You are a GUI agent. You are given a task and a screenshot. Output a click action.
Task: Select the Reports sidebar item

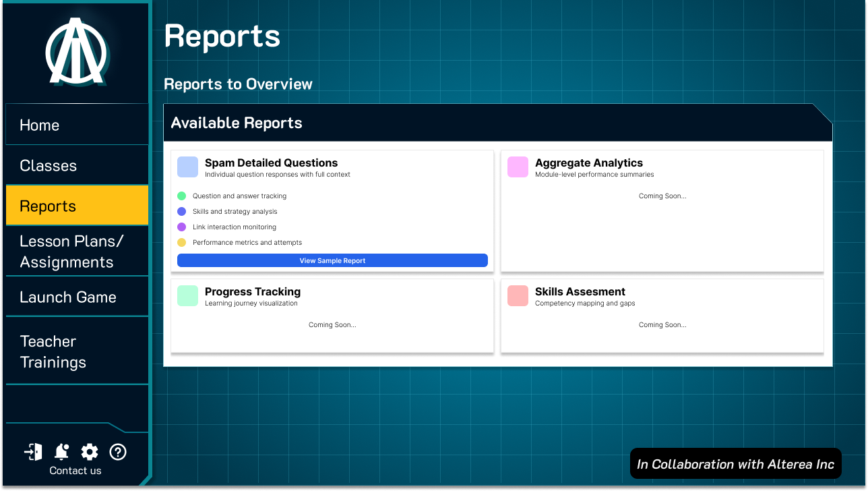point(77,206)
